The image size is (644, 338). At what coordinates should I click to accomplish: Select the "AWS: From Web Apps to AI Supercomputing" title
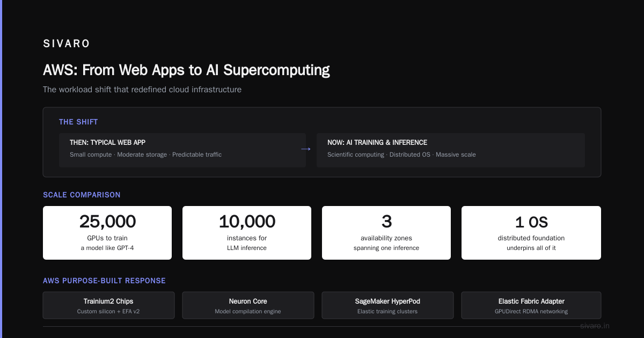pos(186,70)
